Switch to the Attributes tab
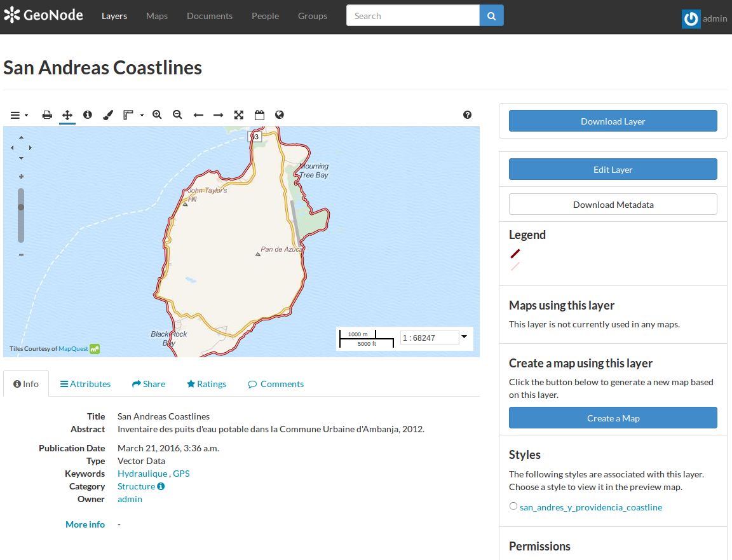 (85, 383)
